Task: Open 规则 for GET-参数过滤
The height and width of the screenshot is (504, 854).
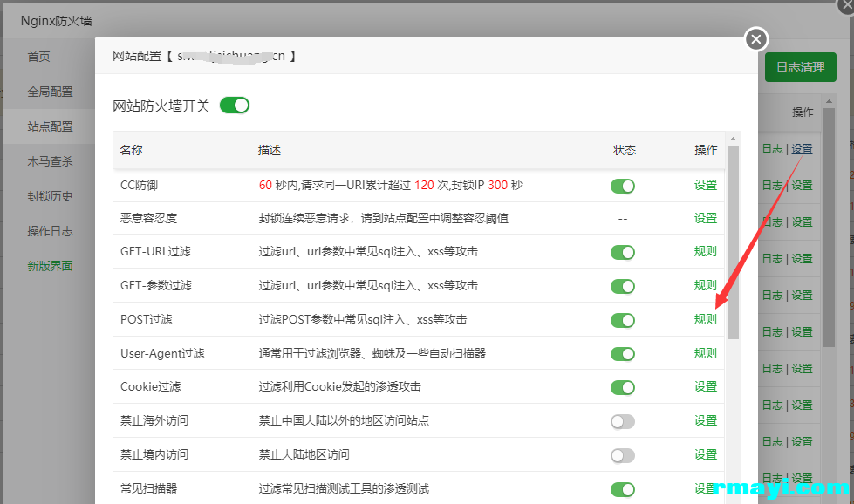Action: click(706, 285)
